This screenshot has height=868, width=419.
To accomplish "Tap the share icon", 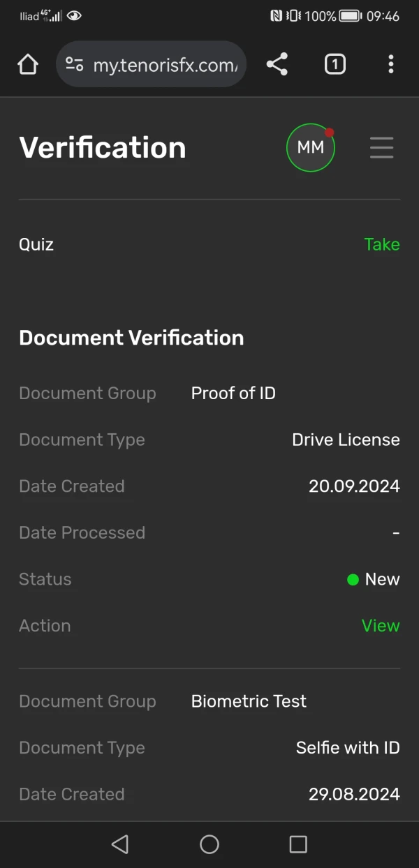I will click(x=277, y=65).
